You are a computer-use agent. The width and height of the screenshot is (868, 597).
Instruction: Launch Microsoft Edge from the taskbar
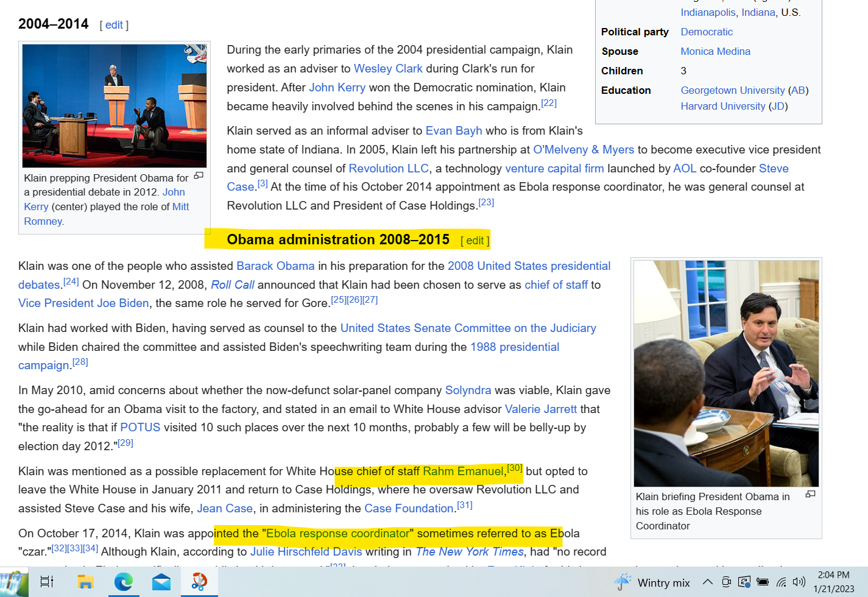click(124, 582)
